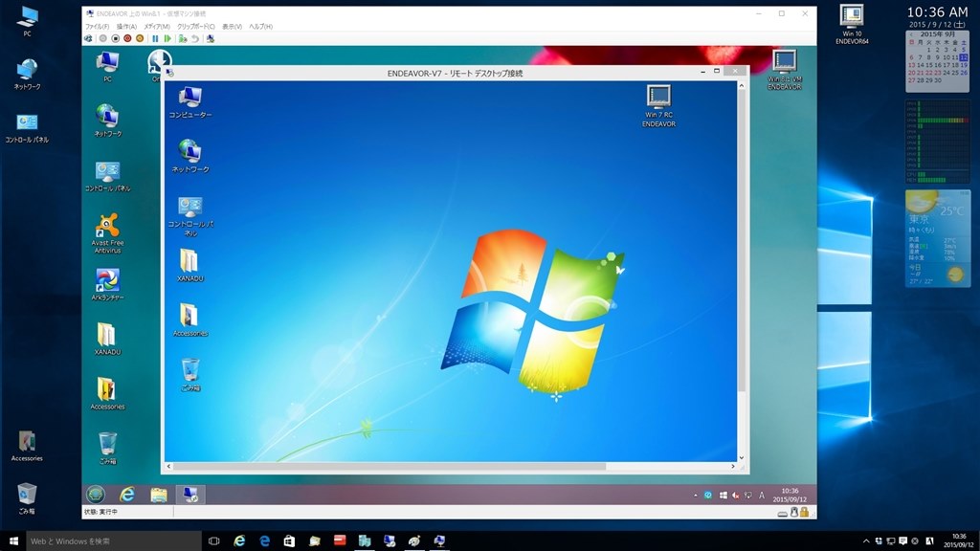The width and height of the screenshot is (980, 551).
Task: Pause the virtual machine
Action: (x=155, y=38)
